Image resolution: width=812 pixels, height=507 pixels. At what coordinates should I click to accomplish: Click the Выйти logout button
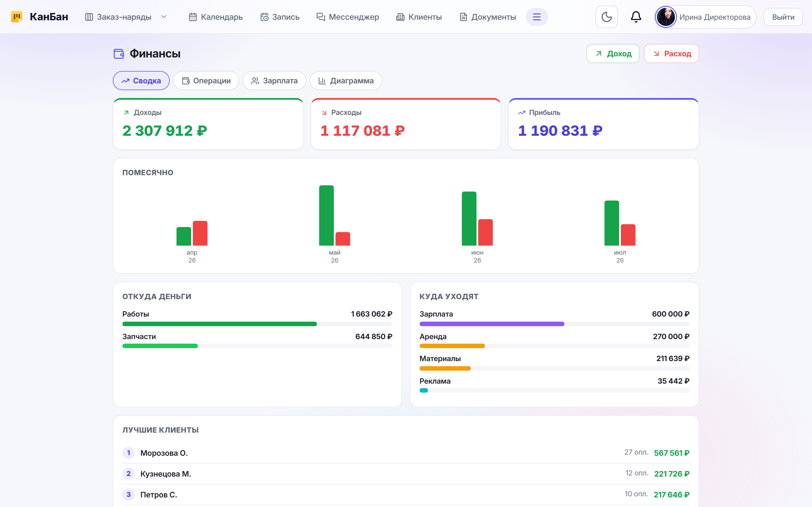(x=783, y=17)
